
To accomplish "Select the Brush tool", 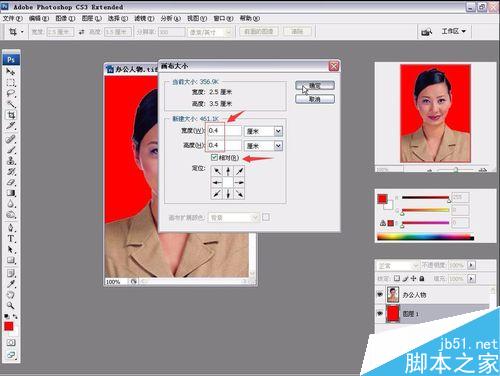I will [x=11, y=150].
